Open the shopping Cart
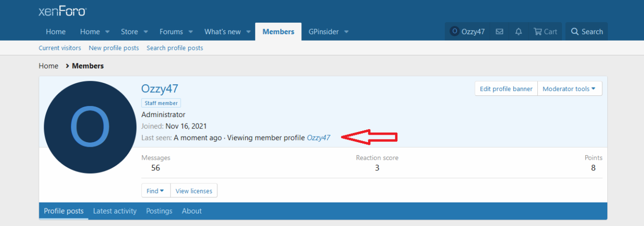 pos(545,32)
